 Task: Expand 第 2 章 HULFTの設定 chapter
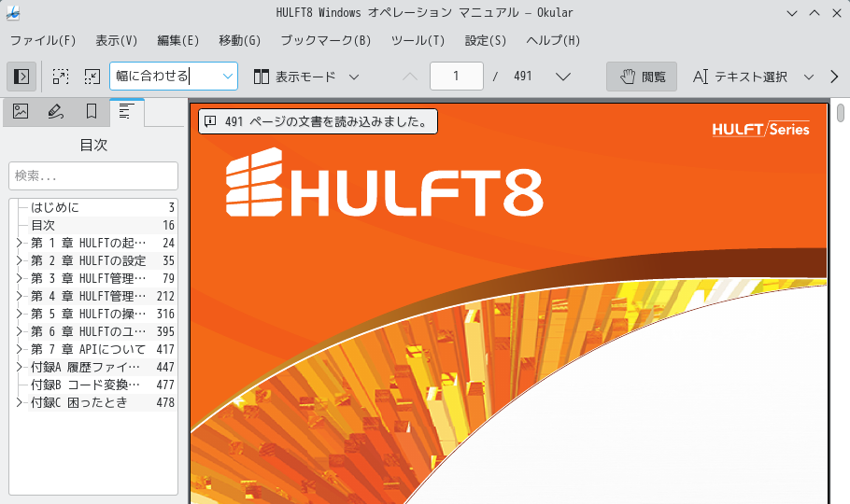pyautogui.click(x=19, y=260)
